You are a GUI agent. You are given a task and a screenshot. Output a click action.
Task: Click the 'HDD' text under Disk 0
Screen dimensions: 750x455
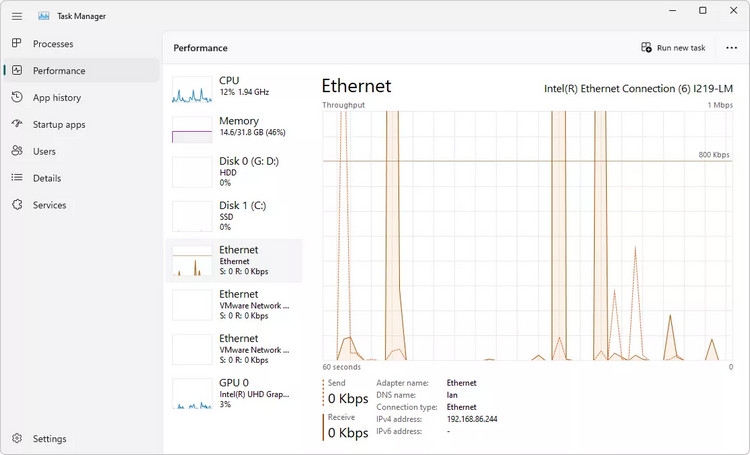[x=228, y=173]
